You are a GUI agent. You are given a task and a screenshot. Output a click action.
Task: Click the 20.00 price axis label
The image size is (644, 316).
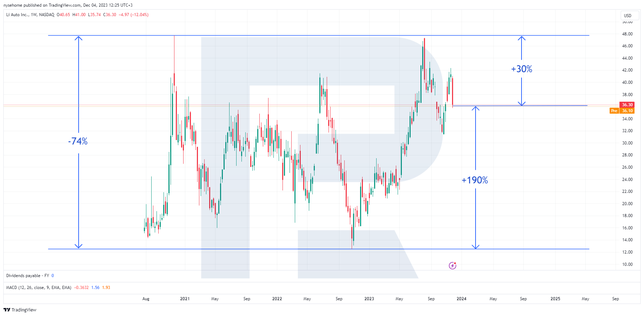pos(627,204)
